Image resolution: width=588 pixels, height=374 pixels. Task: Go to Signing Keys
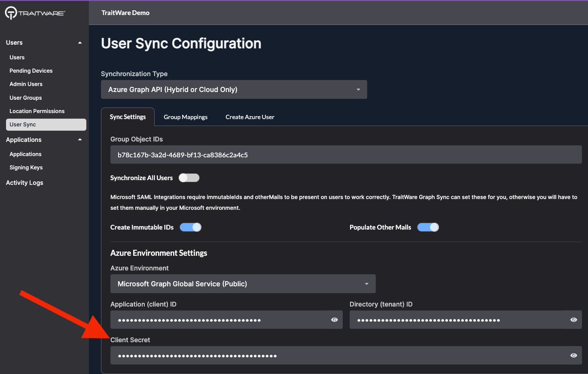[26, 167]
